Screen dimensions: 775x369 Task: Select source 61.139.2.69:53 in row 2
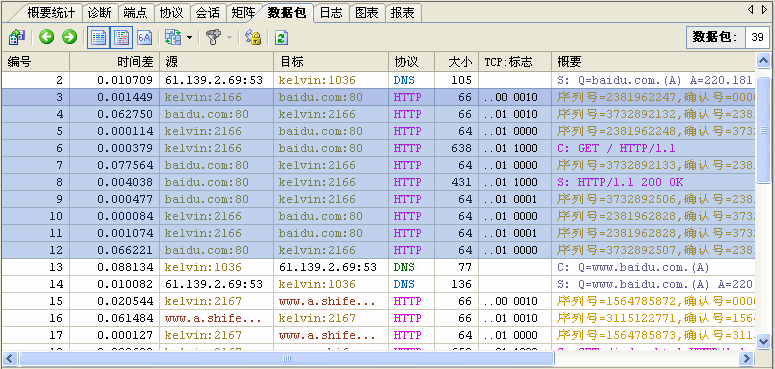pos(214,80)
